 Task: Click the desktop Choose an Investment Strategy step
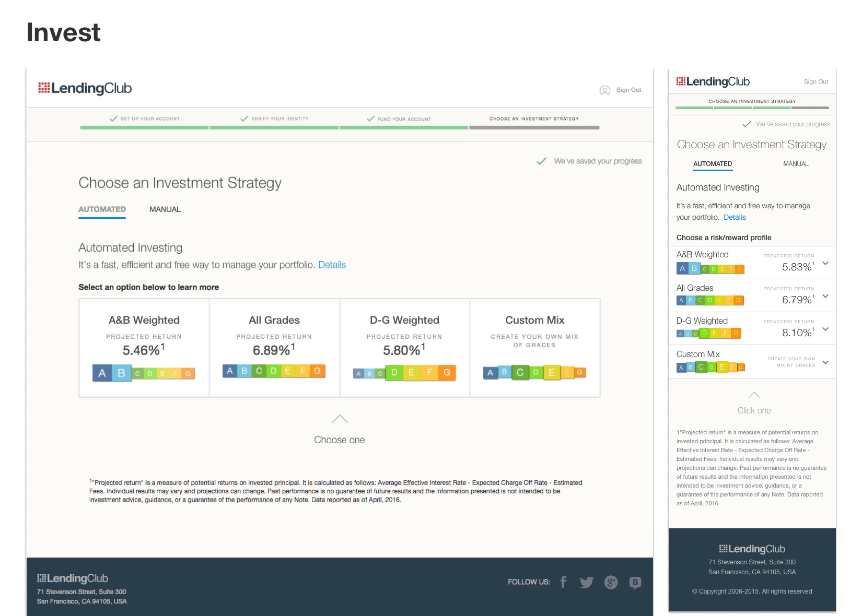pos(534,119)
